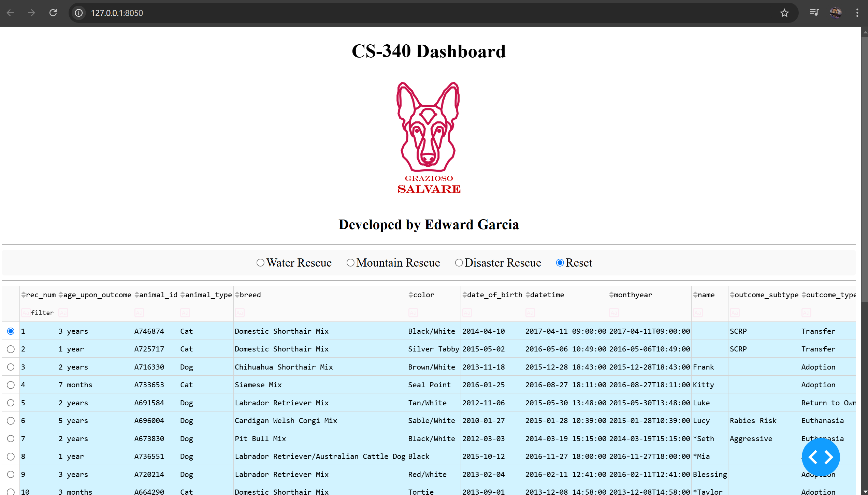Select row 6 radio button for Lucy
Screen dimensions: 868x495
point(11,421)
